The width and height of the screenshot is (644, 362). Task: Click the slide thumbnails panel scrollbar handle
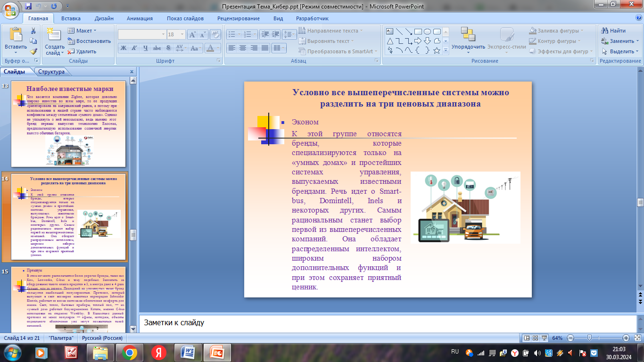tap(133, 235)
